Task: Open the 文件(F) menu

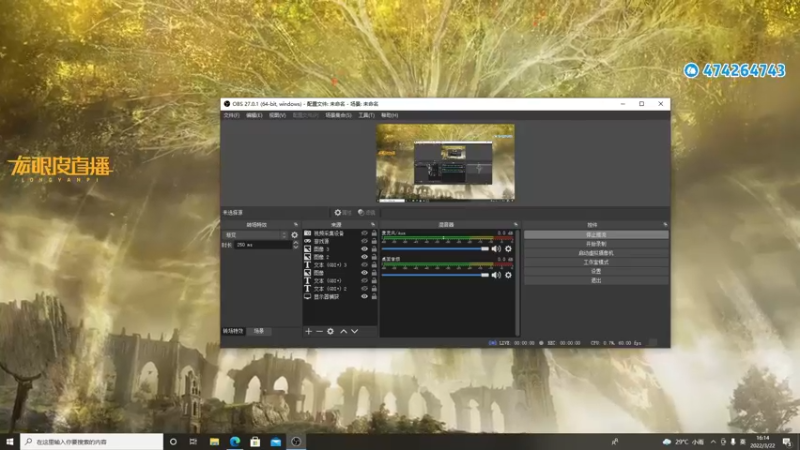Action: (231, 115)
